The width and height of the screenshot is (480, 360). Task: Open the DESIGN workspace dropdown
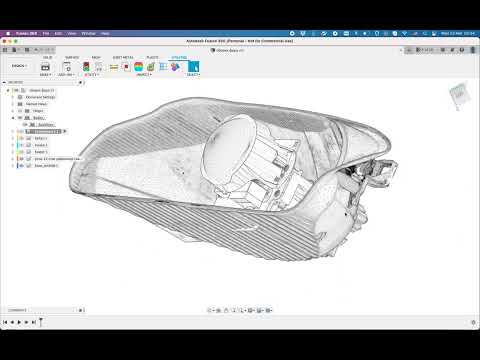pyautogui.click(x=19, y=66)
